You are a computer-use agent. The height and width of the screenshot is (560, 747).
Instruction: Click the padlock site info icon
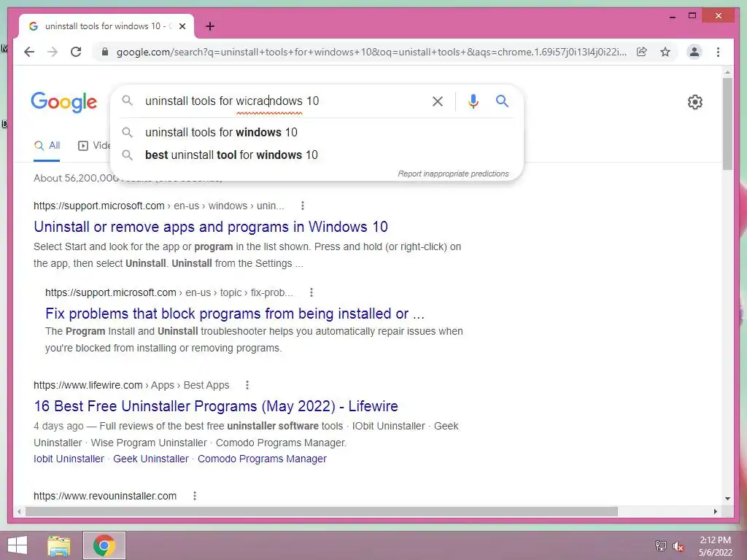click(105, 52)
